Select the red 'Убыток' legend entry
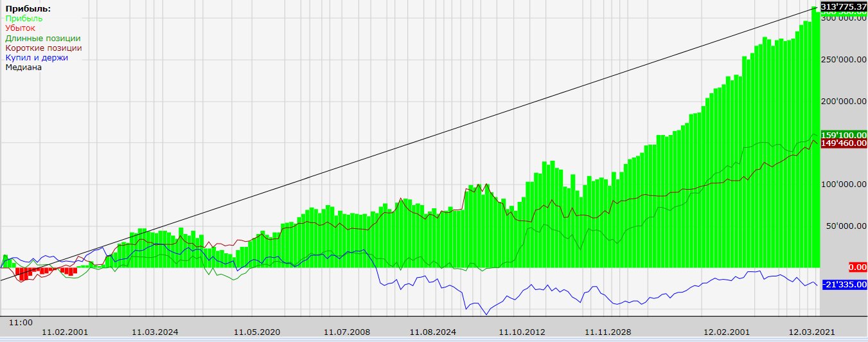This screenshot has height=342, width=868. tap(20, 28)
